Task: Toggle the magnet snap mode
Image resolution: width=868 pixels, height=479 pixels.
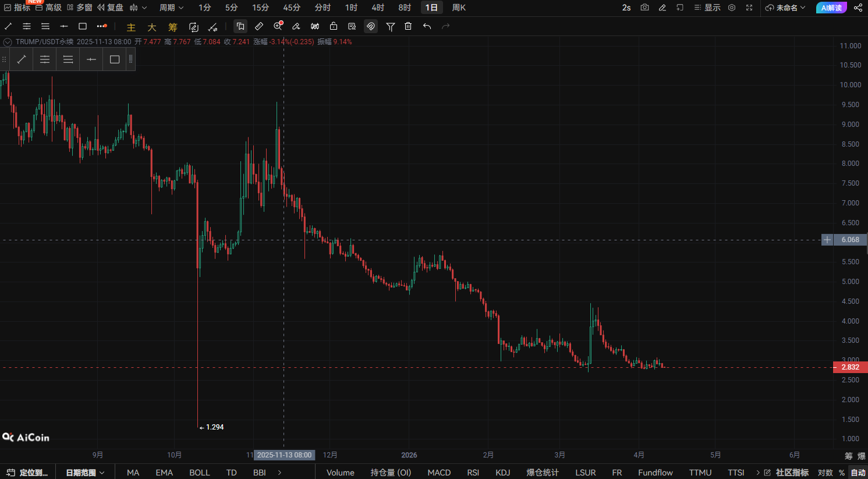Action: pos(371,26)
